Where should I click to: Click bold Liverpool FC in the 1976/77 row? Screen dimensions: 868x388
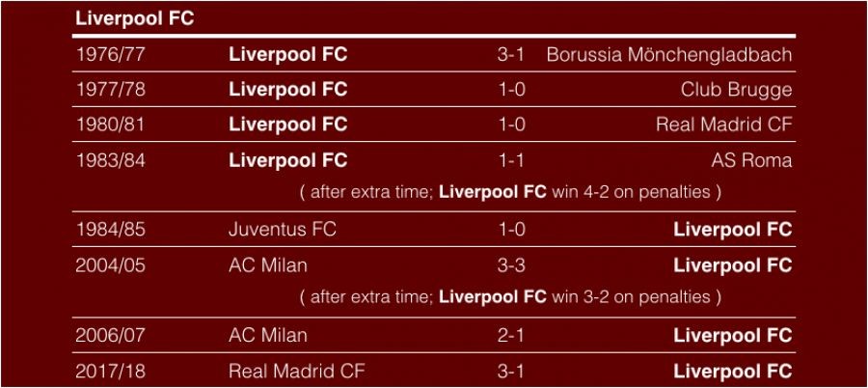point(287,55)
